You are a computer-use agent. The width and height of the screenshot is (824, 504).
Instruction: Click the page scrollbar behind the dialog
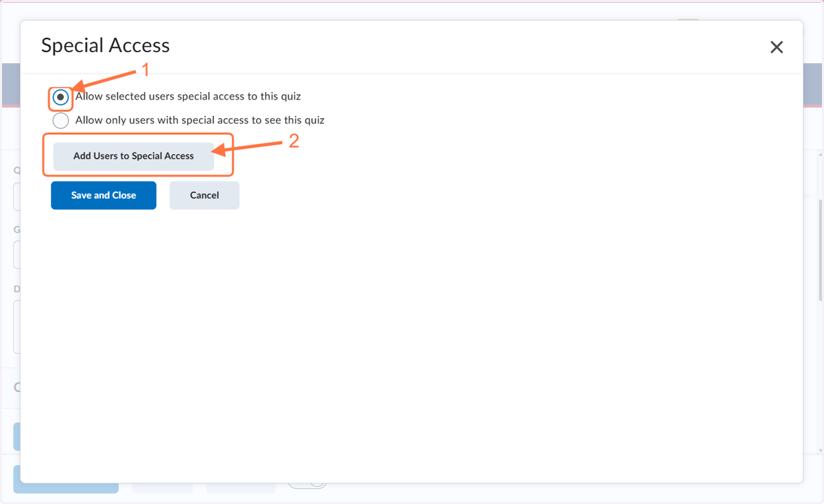(x=821, y=250)
